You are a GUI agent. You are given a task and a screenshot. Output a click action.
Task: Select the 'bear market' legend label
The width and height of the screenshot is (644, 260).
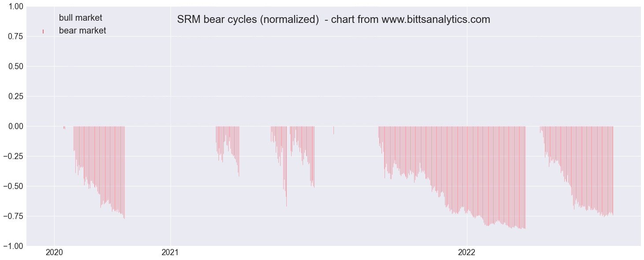point(82,31)
